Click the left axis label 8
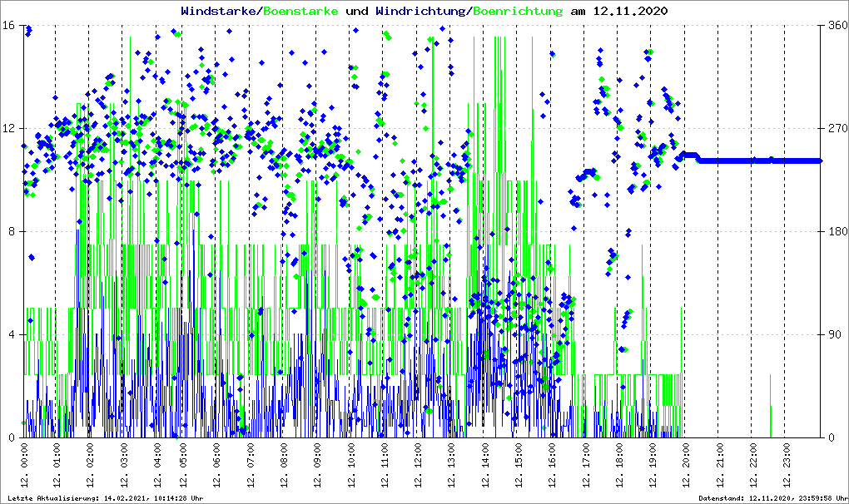The height and width of the screenshot is (504, 849). [12, 231]
